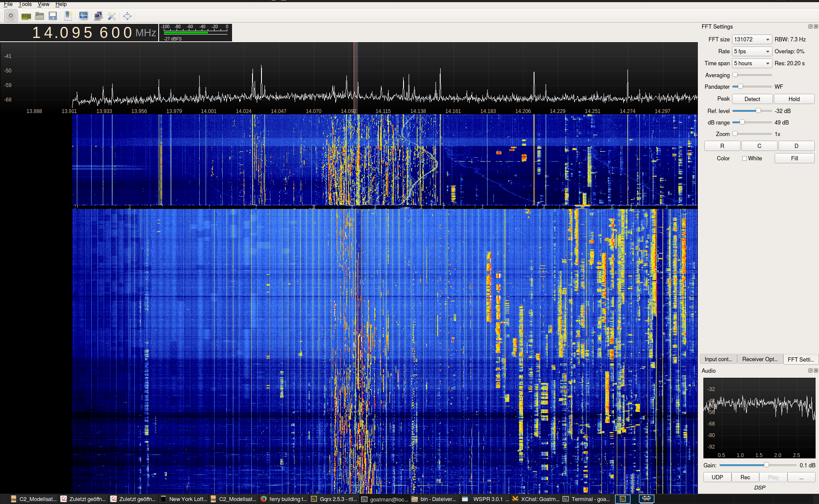Open the Rate dropdown showing 5 fps

pos(752,51)
